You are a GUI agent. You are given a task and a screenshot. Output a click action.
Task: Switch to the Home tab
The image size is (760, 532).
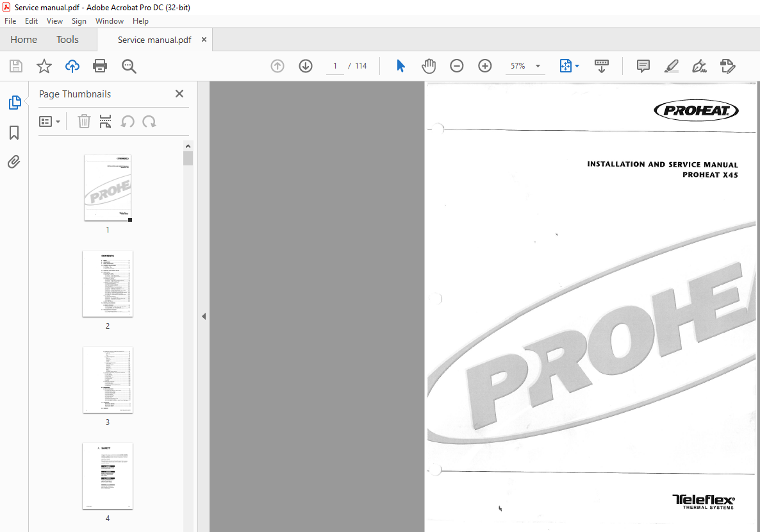coord(24,40)
